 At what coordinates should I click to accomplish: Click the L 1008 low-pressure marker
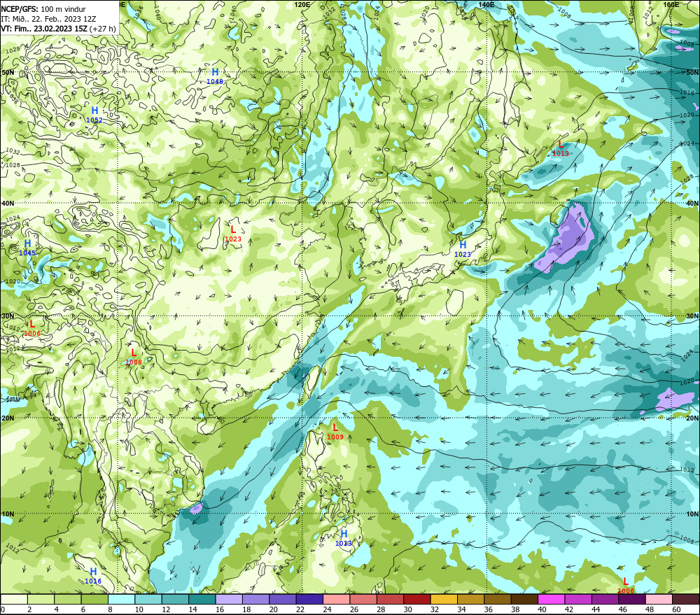[133, 357]
